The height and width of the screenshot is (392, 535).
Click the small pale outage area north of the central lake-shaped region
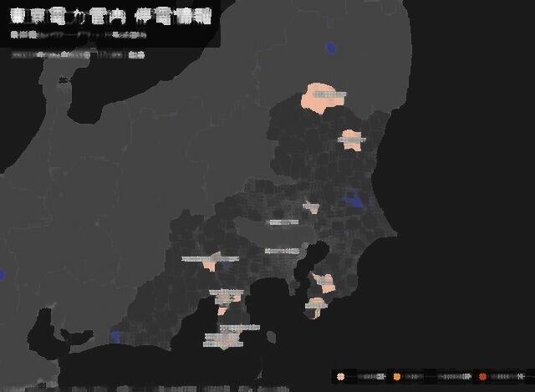tap(312, 207)
